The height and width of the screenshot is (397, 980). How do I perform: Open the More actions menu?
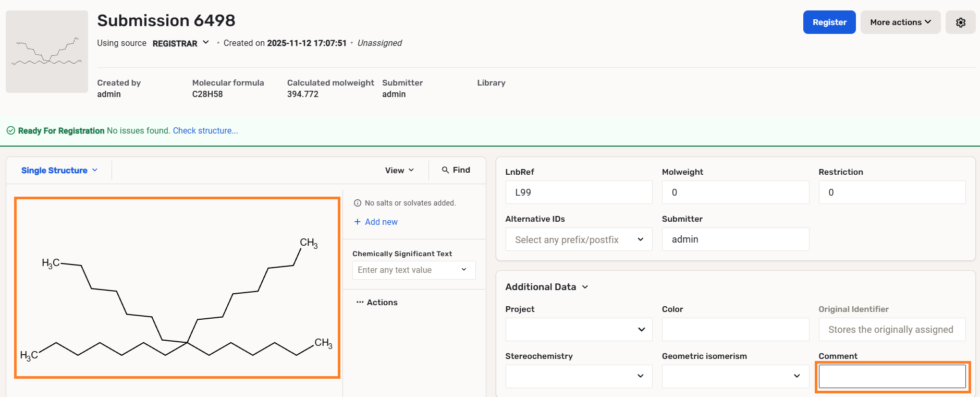[x=900, y=22]
